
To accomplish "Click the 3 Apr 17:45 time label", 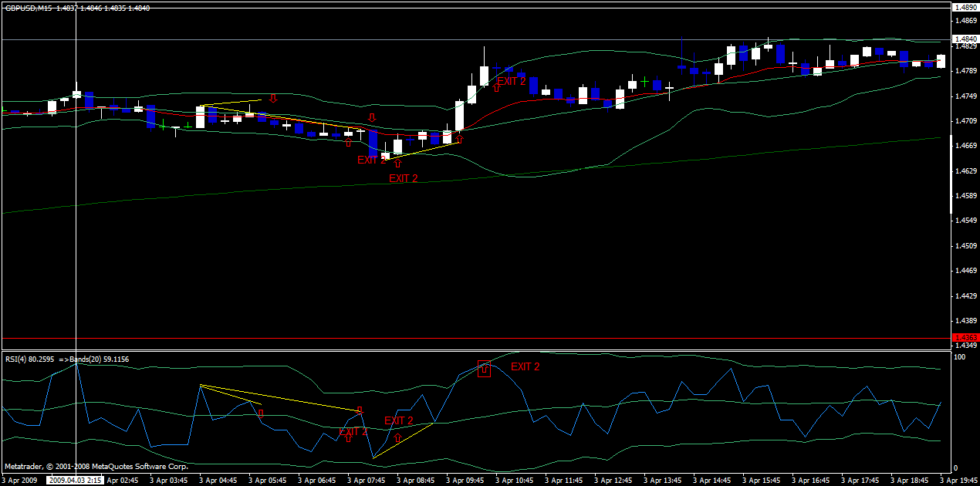I will pyautogui.click(x=859, y=480).
